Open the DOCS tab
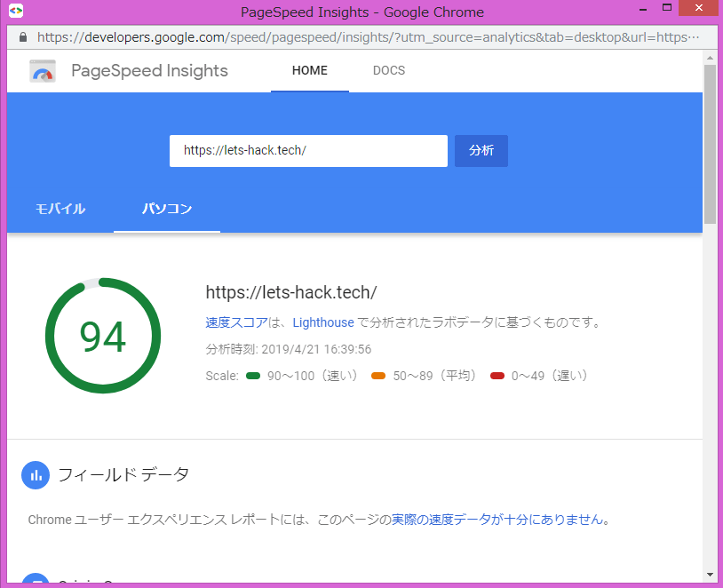Screen dimensions: 723x588 click(389, 70)
